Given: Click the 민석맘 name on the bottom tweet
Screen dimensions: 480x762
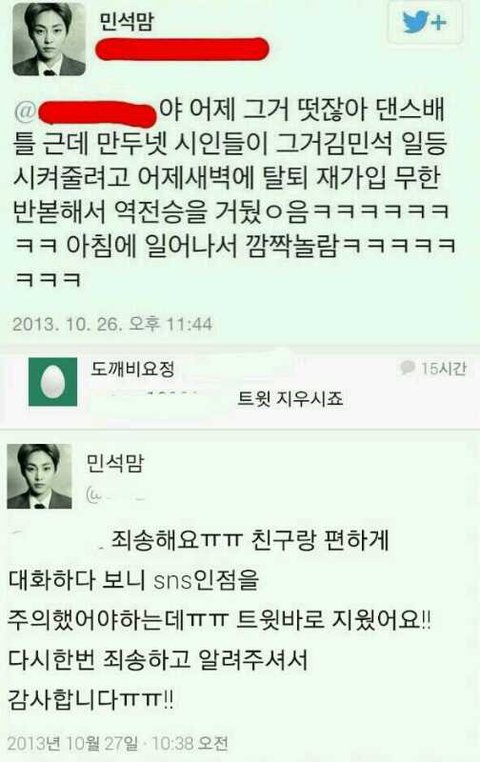Looking at the screenshot, I should click(x=115, y=463).
